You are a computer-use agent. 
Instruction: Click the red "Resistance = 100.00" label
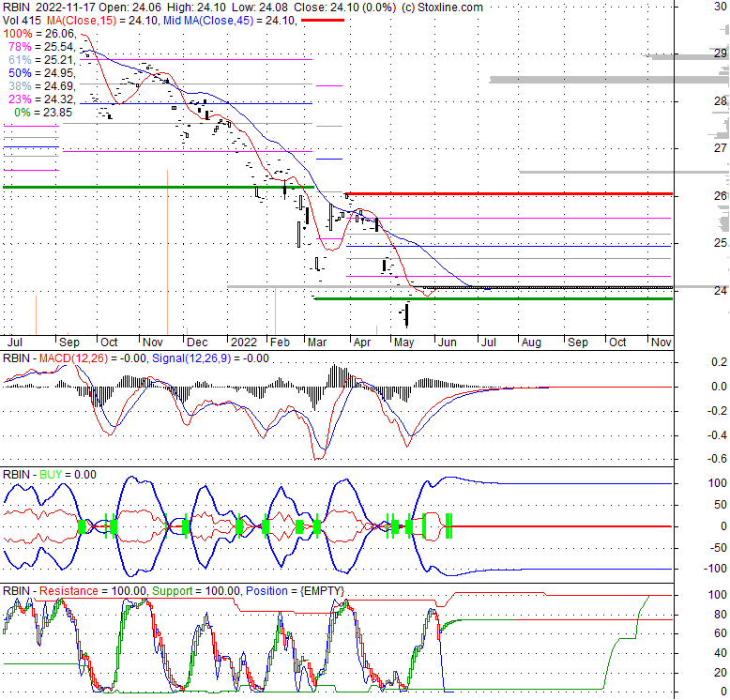click(92, 591)
